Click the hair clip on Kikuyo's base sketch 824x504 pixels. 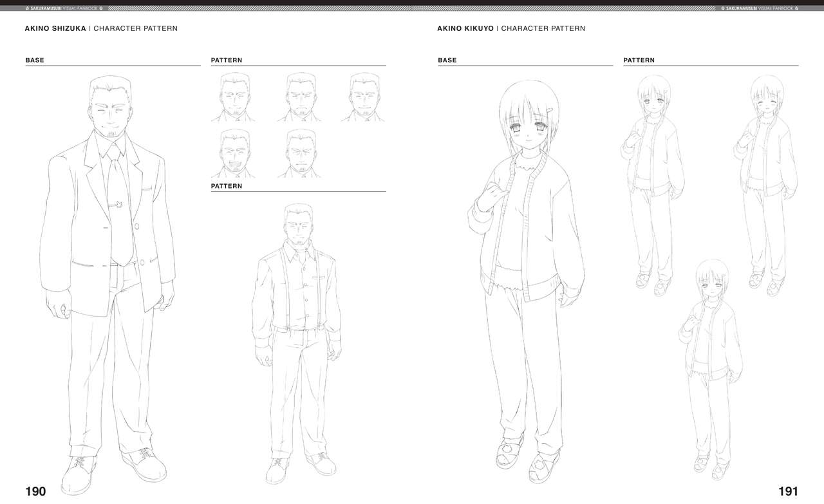[x=549, y=115]
